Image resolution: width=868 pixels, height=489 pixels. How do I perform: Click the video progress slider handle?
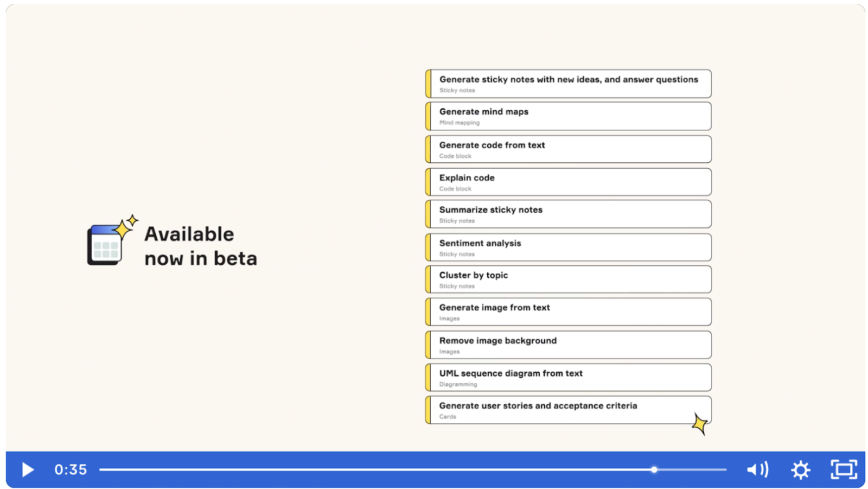654,469
